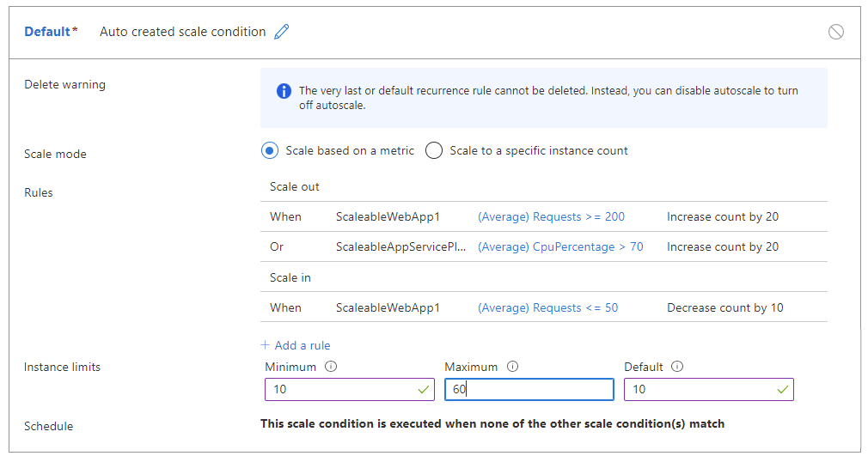The width and height of the screenshot is (868, 456).
Task: Click the Add a rule link
Action: (296, 345)
